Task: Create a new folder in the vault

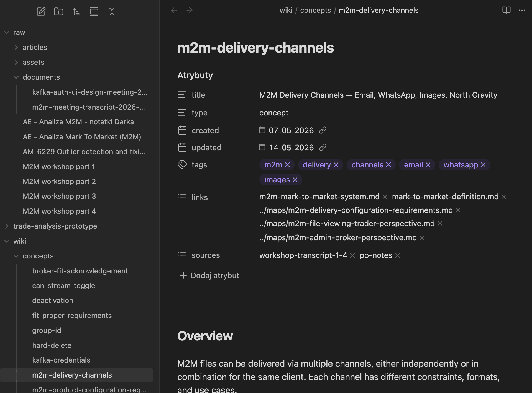Action: tap(59, 12)
